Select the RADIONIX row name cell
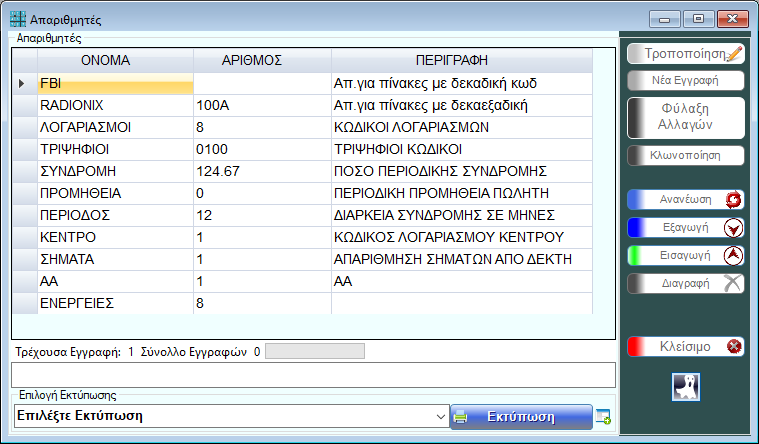Image resolution: width=759 pixels, height=444 pixels. (x=114, y=105)
